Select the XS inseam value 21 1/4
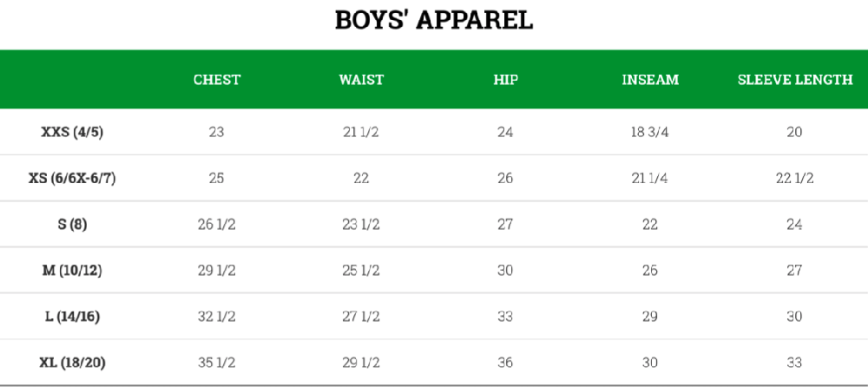868x387 pixels. pyautogui.click(x=650, y=179)
